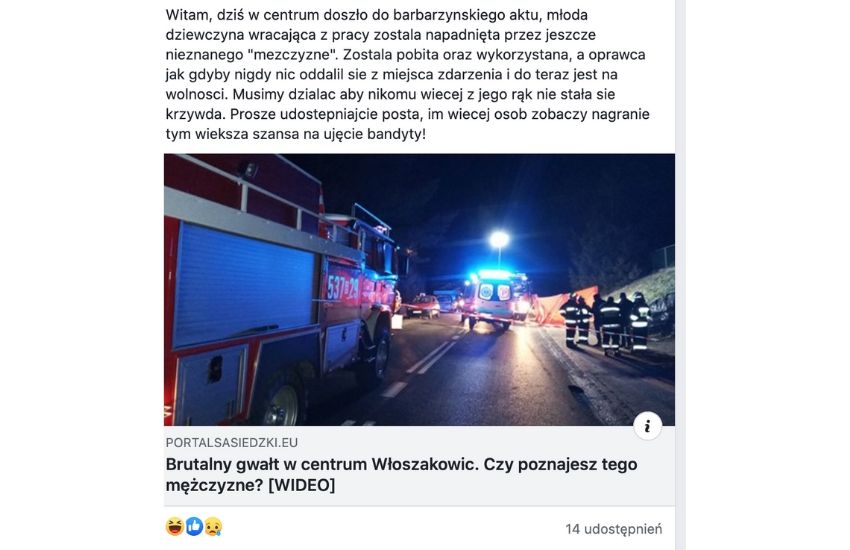The image size is (850, 550).
Task: Click the last line 'tym wieksza szansa'
Action: pos(295,134)
